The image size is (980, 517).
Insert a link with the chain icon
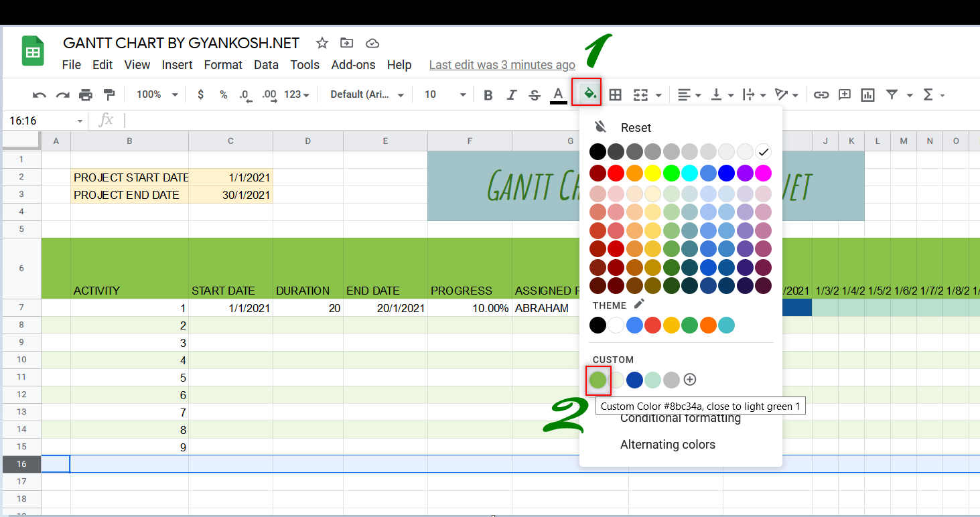pyautogui.click(x=821, y=94)
